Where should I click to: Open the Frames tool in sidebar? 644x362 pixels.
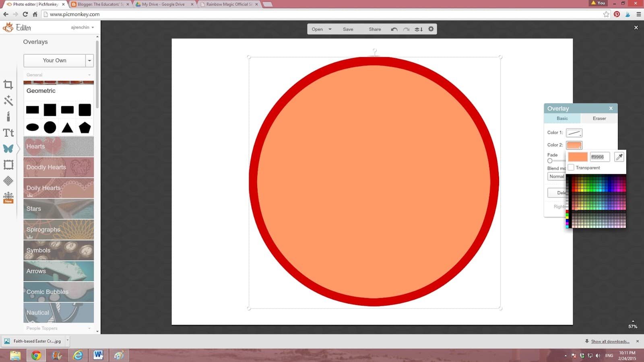click(x=8, y=165)
